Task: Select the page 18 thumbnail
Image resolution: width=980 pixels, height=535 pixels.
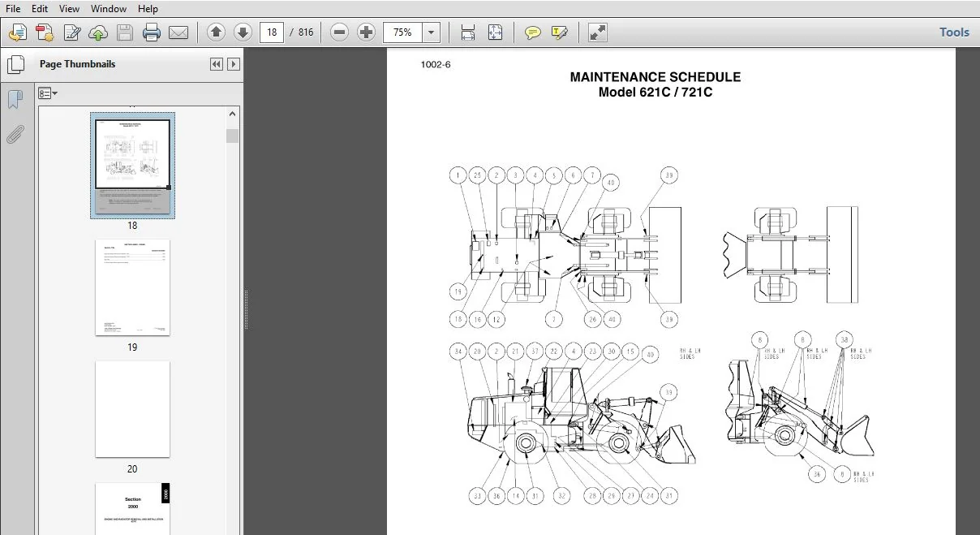Action: point(132,165)
